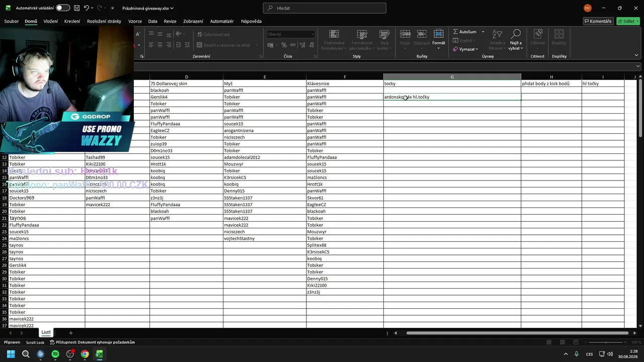Screen dimensions: 644x362
Task: Click the zoom slider in the status bar
Action: tap(606, 342)
